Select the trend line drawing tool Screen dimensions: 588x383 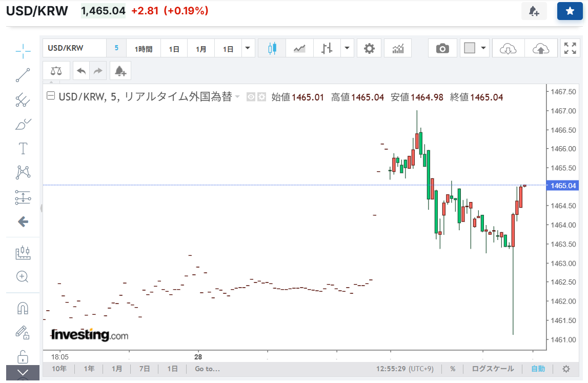[23, 75]
